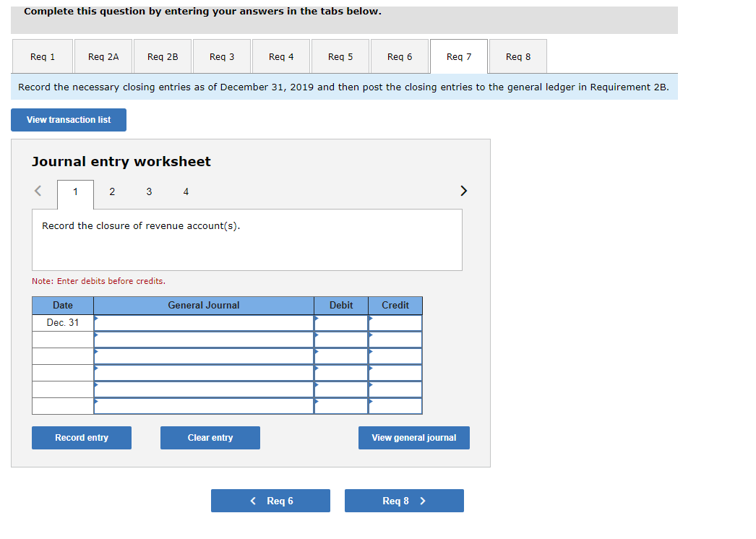This screenshot has width=756, height=539.
Task: Click Clear entry to reset the worksheet
Action: [x=210, y=437]
